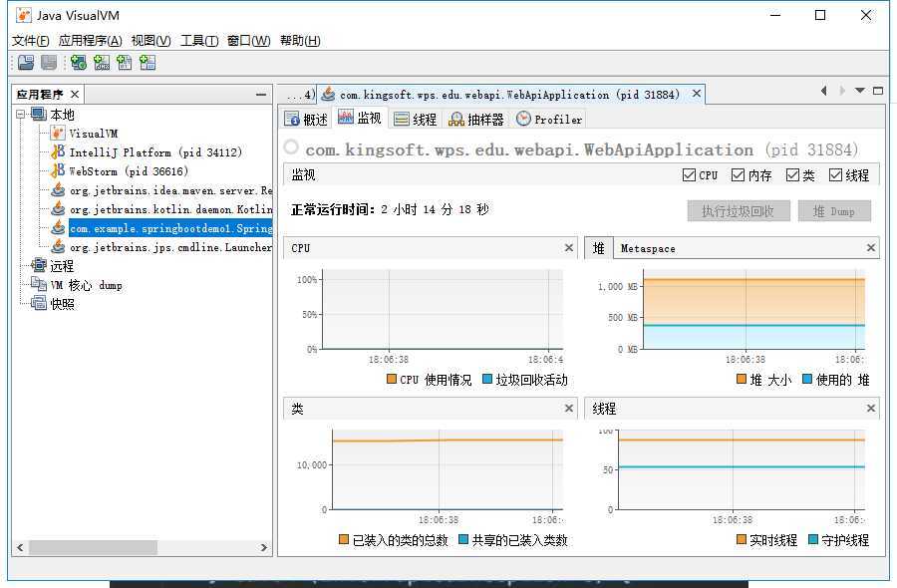This screenshot has width=897, height=588.
Task: Click the scrollbar left arrow in applications panel
Action: point(20,547)
